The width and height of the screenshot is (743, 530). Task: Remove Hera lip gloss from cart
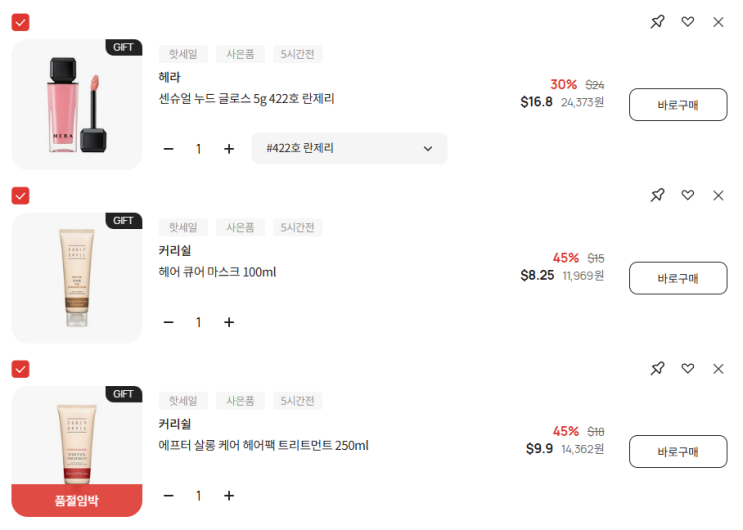pos(718,22)
